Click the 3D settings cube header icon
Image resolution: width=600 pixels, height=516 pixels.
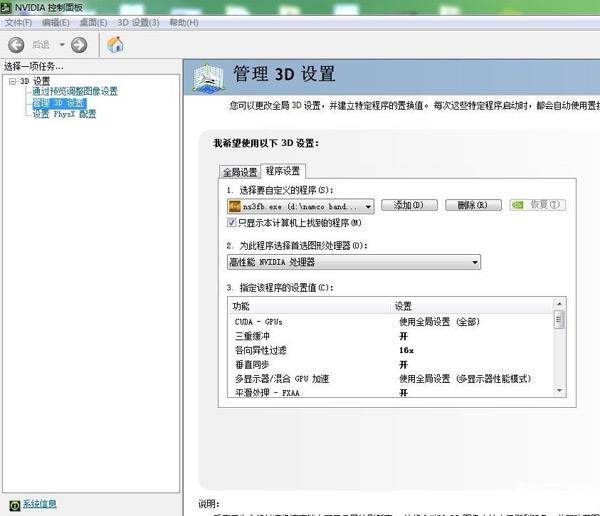[208, 76]
